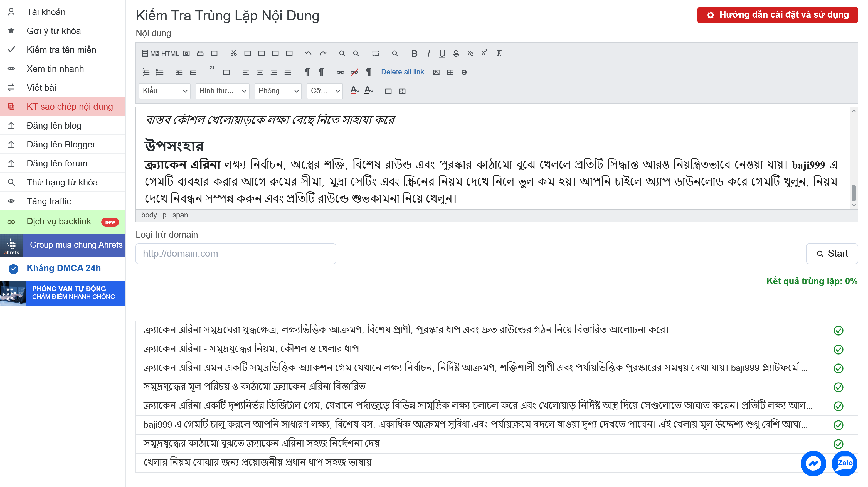Select Kiểm tra tên miền in sidebar
This screenshot has height=487, width=868.
click(63, 50)
